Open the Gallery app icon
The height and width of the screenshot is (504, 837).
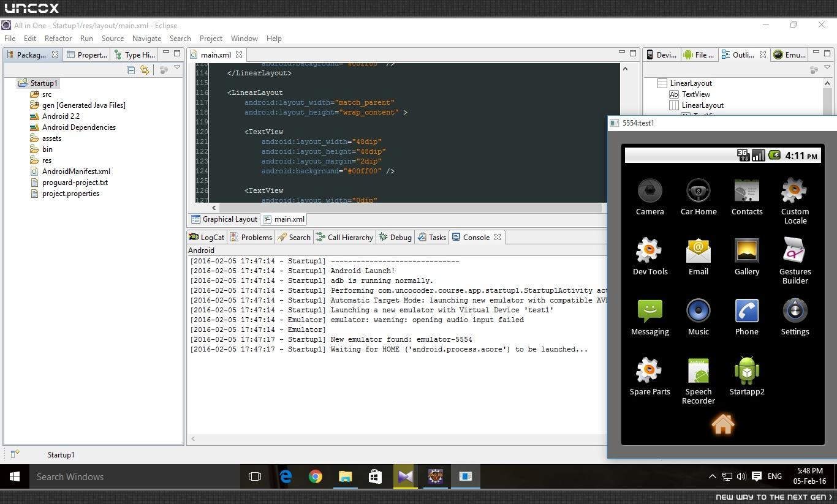tap(746, 257)
